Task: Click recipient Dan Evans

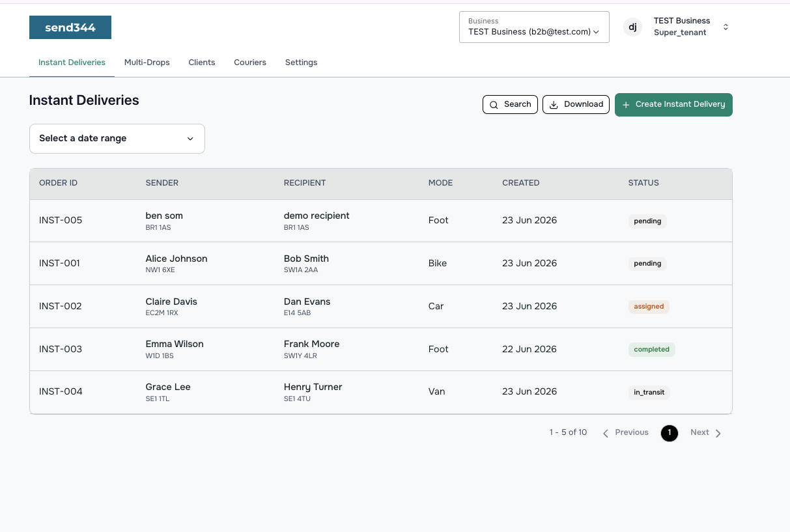Action: (x=307, y=301)
